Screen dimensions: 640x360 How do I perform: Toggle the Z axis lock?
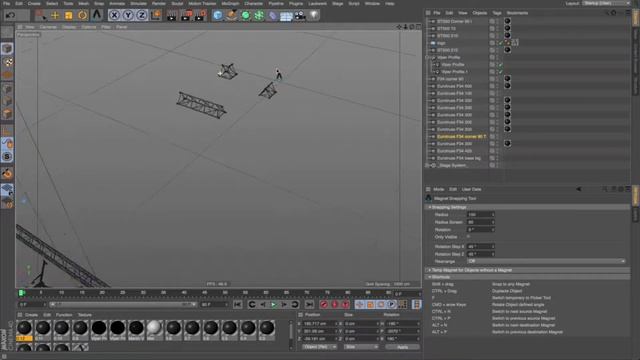[x=142, y=16]
